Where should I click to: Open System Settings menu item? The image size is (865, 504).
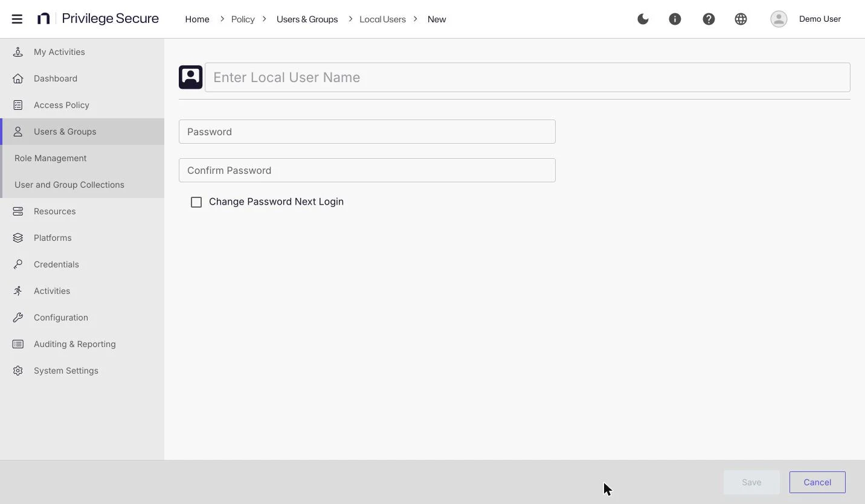click(82, 371)
